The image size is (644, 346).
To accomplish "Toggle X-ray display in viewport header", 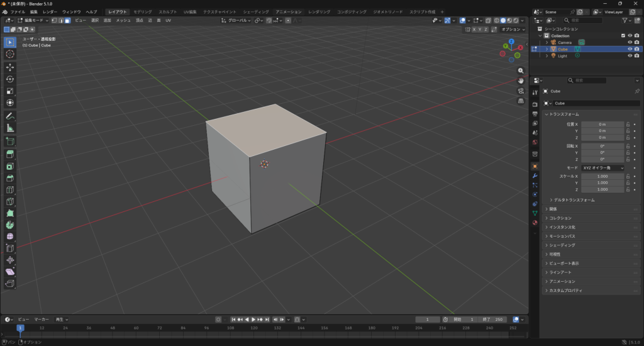I will (x=488, y=20).
